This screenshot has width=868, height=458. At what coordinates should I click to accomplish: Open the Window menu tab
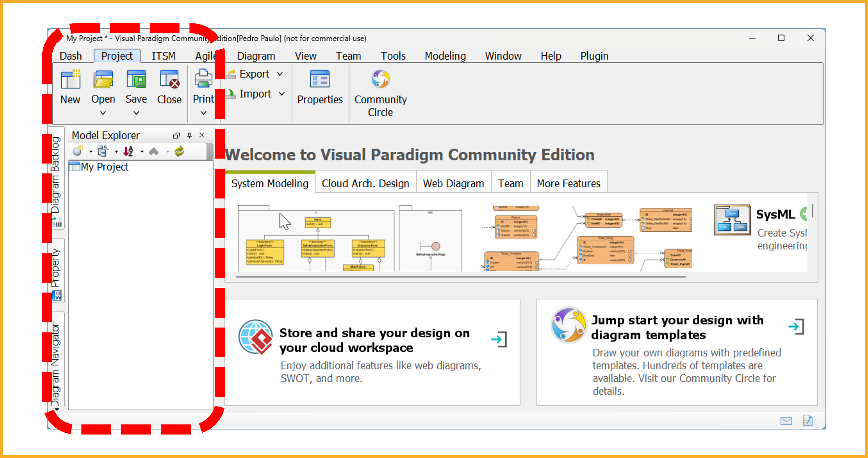503,56
